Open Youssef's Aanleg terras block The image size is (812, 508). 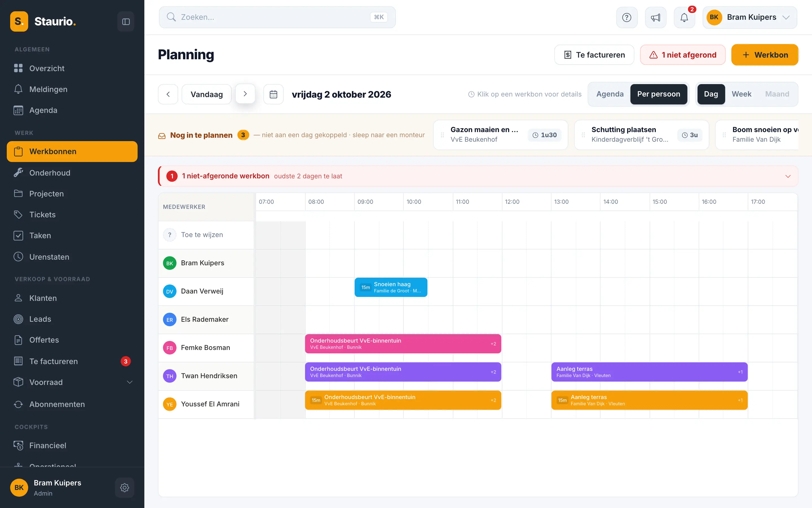[x=649, y=400]
